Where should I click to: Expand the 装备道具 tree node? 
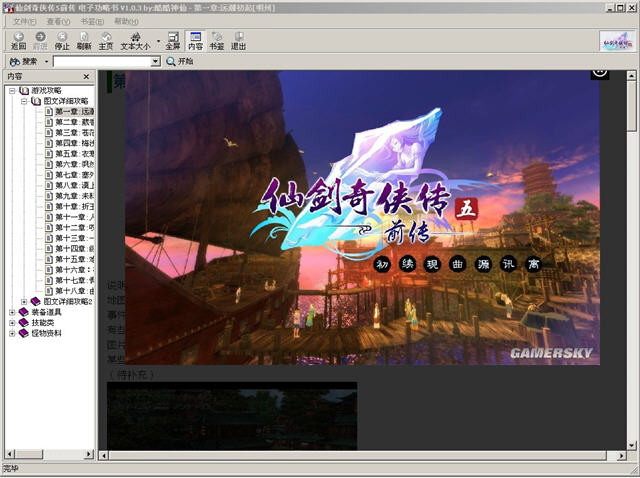(x=12, y=312)
